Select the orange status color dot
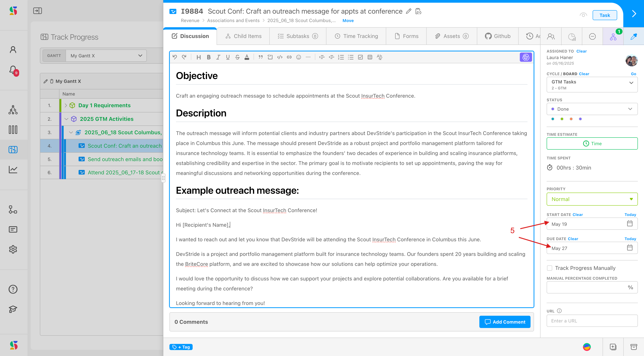Image resolution: width=644 pixels, height=356 pixels. (x=571, y=119)
